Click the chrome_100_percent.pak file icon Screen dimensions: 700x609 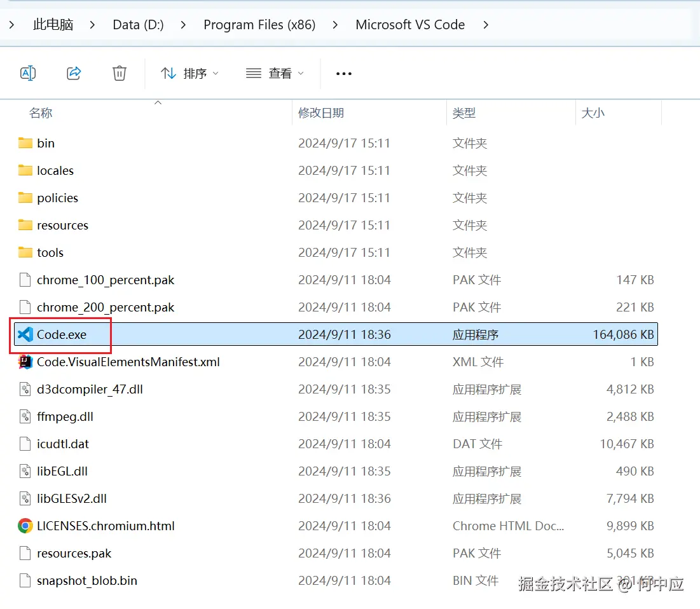(x=25, y=280)
